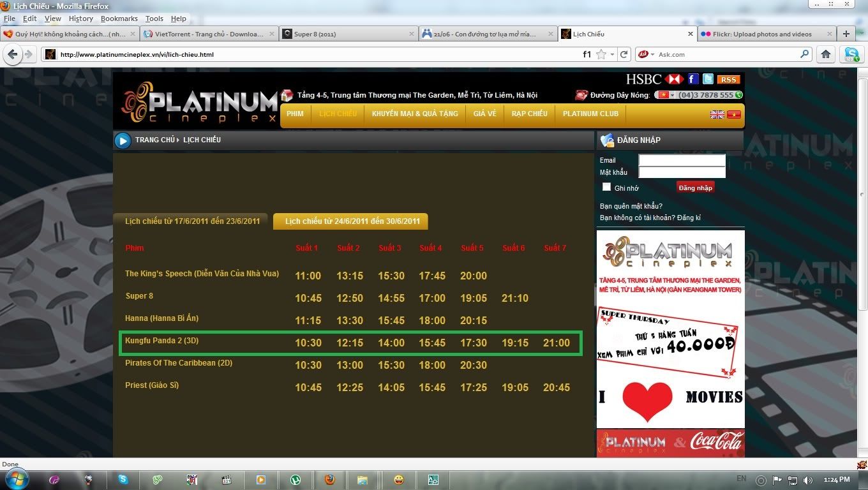Open the Yahoo Messenger smiley in the taskbar
Image resolution: width=868 pixels, height=490 pixels.
pos(399,479)
